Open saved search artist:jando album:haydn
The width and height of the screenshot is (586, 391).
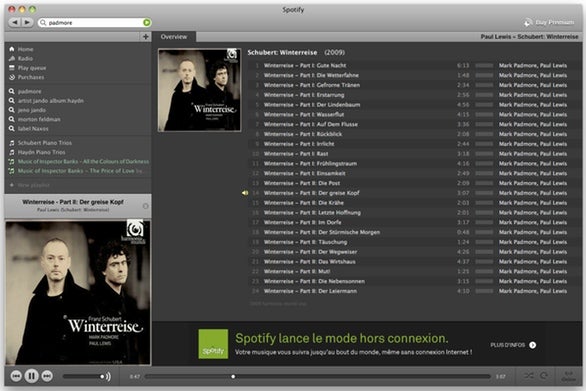[x=51, y=101]
